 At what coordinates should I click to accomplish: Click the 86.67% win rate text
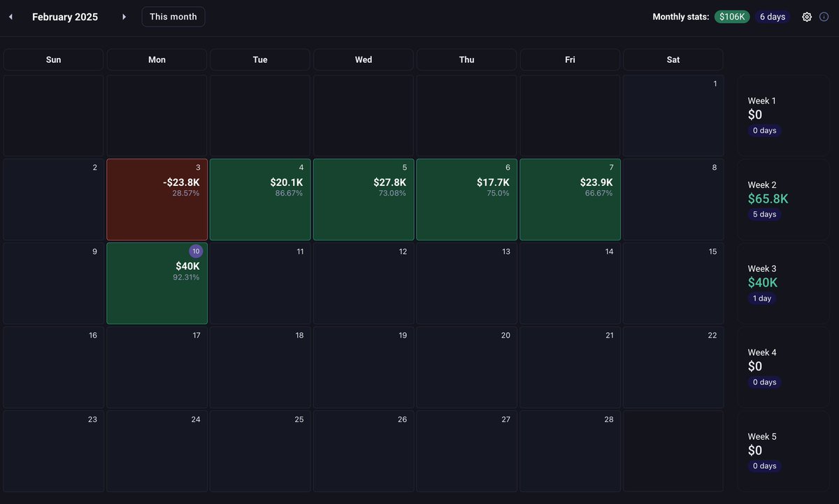point(289,193)
